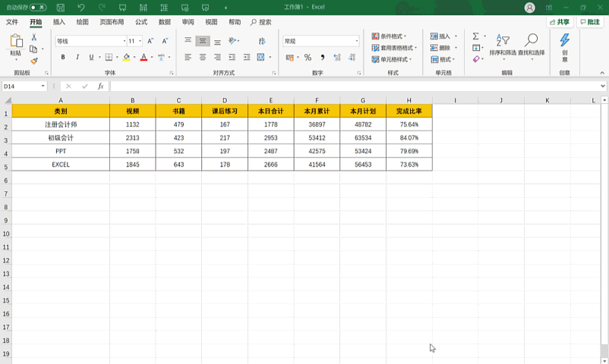Toggle Underline formatting
This screenshot has width=609, height=364.
click(91, 57)
